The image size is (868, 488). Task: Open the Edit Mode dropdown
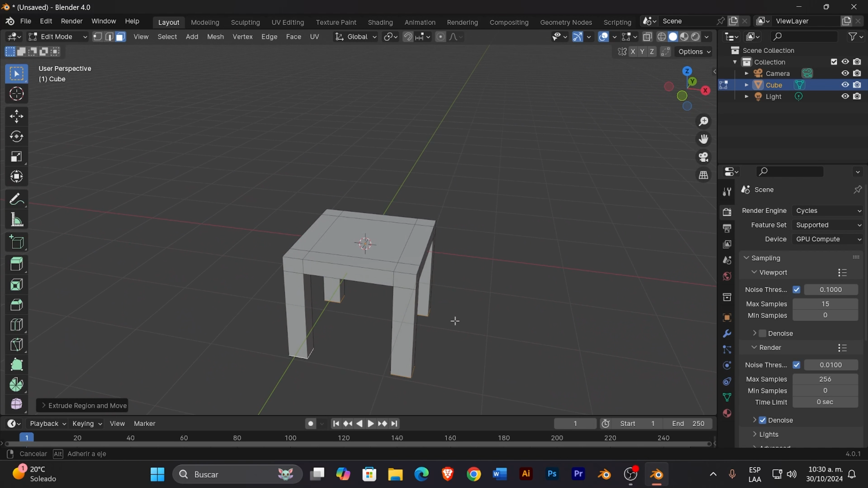click(58, 37)
